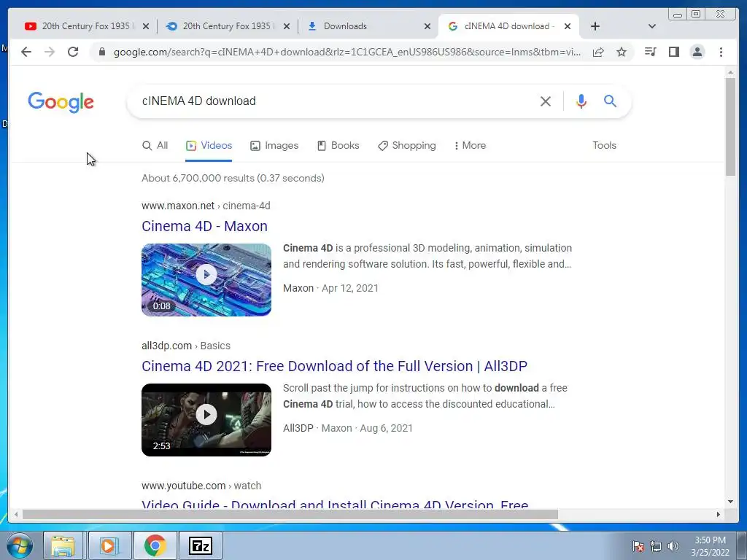The height and width of the screenshot is (560, 747).
Task: Expand the More search categories menu
Action: tap(471, 146)
